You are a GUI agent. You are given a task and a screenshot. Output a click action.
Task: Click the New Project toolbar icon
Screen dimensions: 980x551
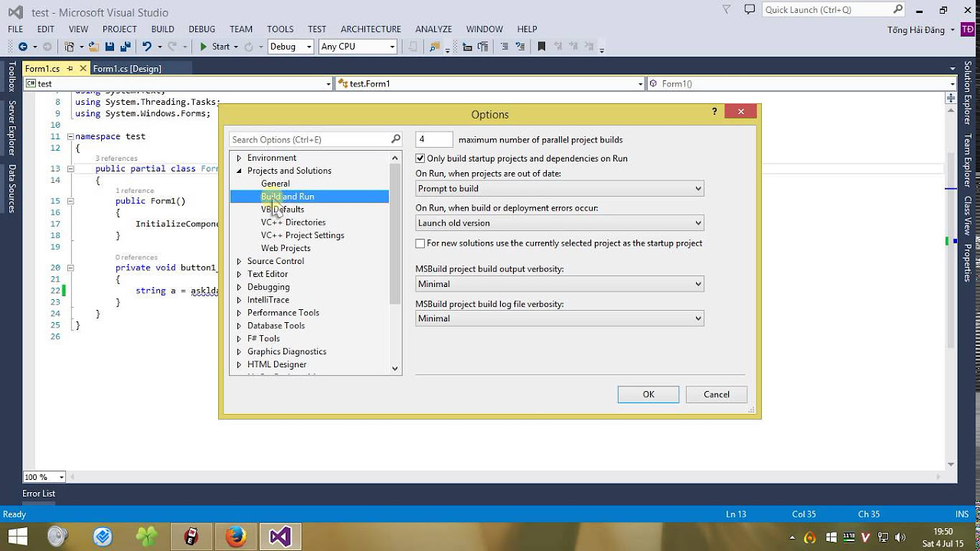70,47
